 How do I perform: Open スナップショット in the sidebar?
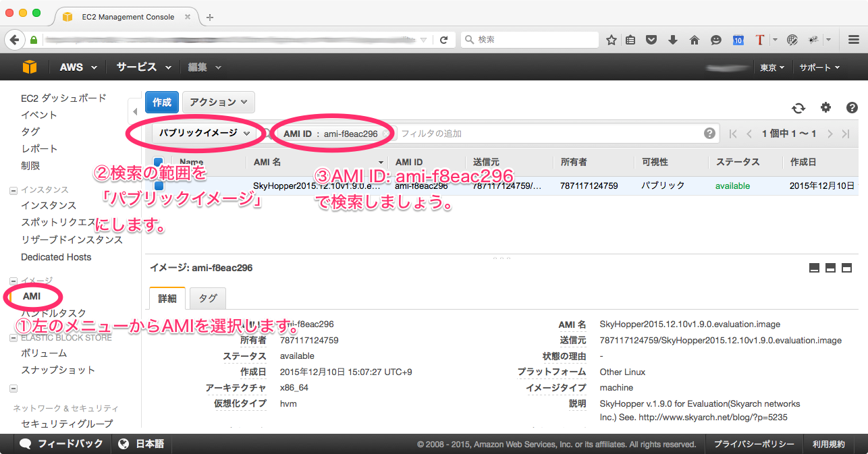[58, 370]
